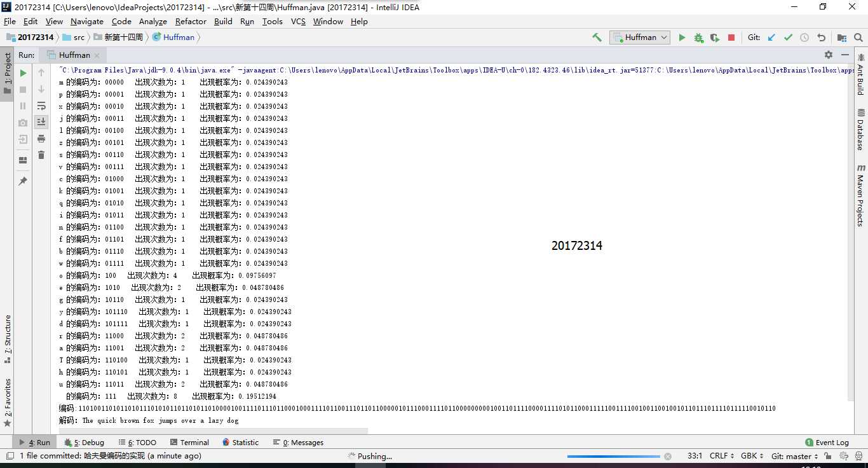Rerun Huffman from Run panel sidebar

[x=23, y=73]
